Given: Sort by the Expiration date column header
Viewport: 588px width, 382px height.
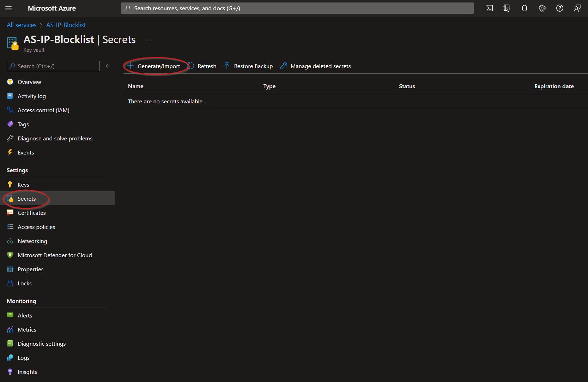Looking at the screenshot, I should (554, 86).
